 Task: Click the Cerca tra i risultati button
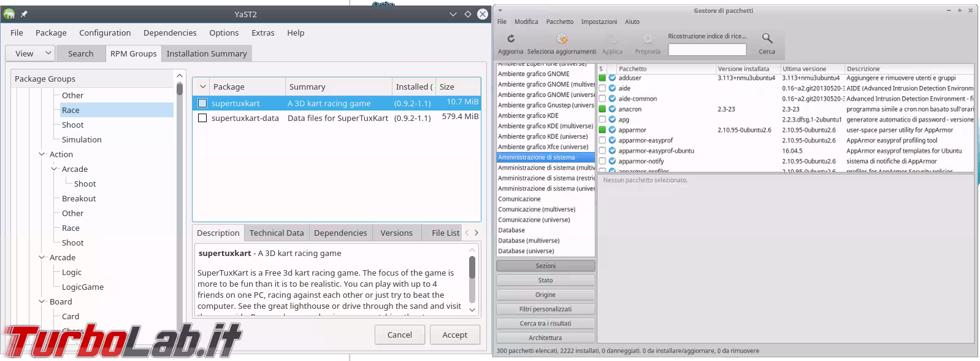545,324
